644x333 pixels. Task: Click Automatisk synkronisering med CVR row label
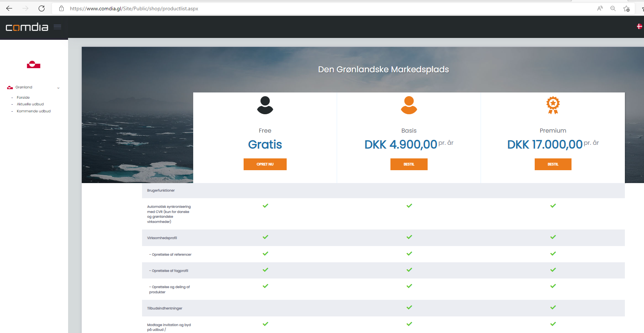[x=169, y=214]
